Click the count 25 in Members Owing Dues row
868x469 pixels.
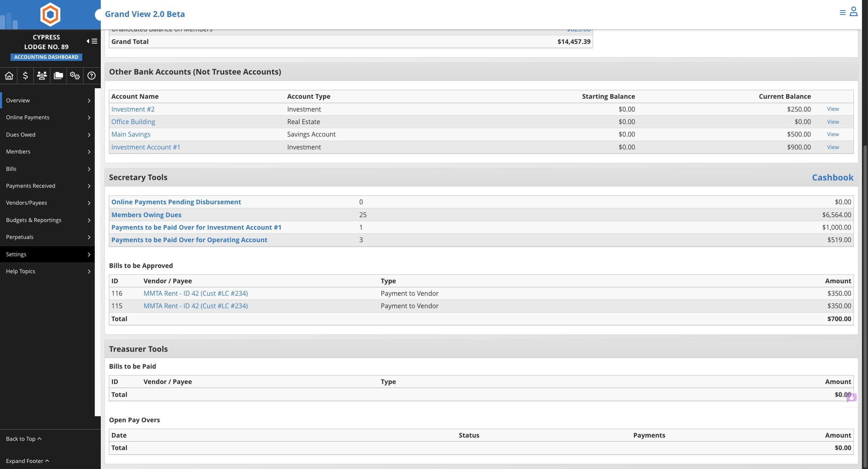[x=363, y=215]
